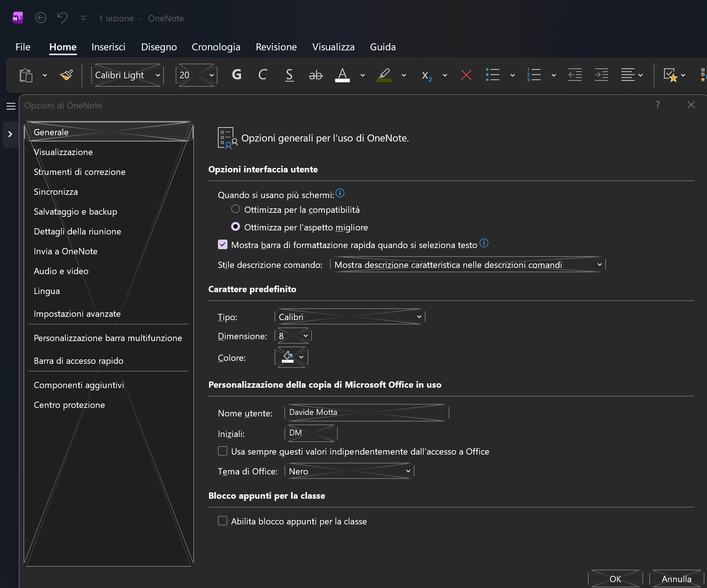Screen dimensions: 707x588
Task: Uncheck Mostra barra di formattazione rapida
Action: pos(223,244)
